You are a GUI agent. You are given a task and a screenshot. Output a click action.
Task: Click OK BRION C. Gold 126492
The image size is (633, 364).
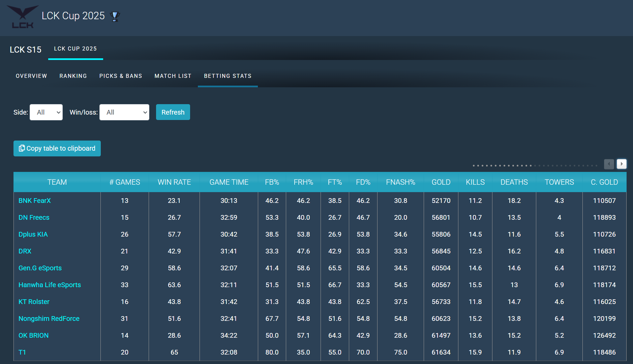pos(604,335)
